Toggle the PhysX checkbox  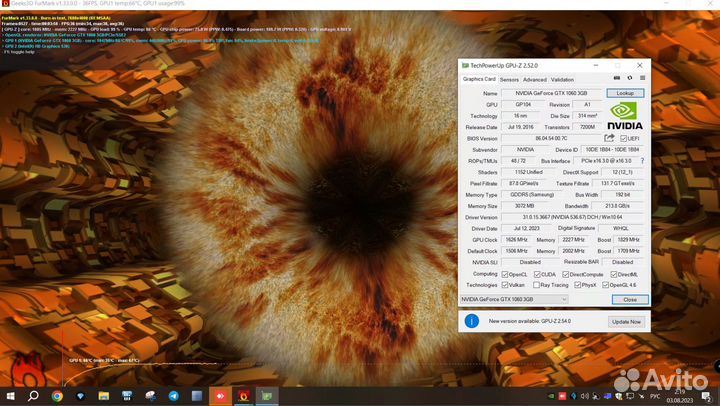pyautogui.click(x=578, y=285)
